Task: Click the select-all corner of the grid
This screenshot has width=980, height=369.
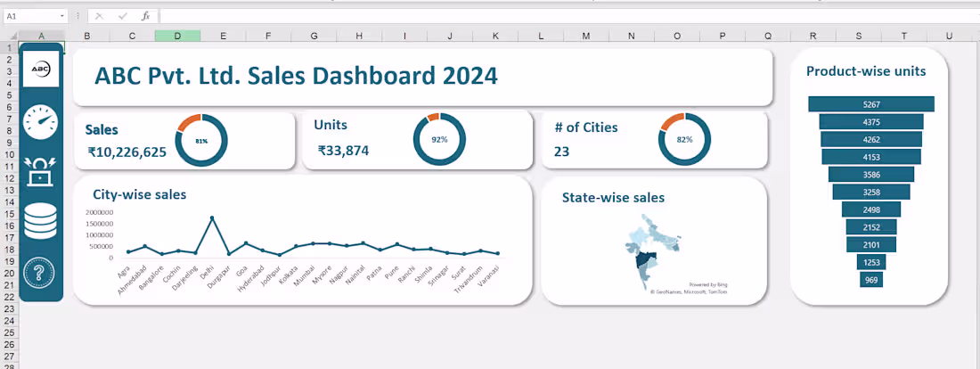Action: pyautogui.click(x=10, y=36)
